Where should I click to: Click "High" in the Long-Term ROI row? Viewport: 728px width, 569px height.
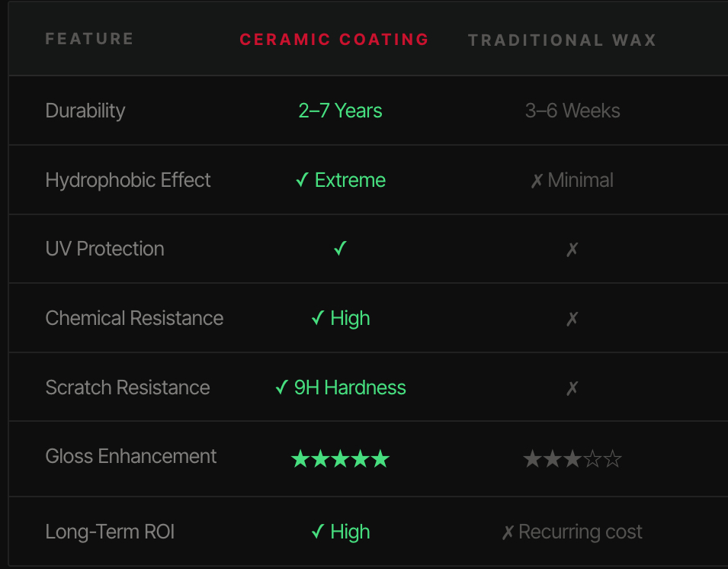point(350,532)
